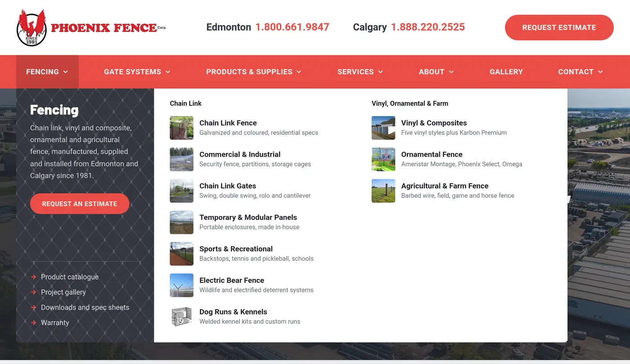
Task: Open the Dog Runs & Kennels title link
Action: (234, 312)
